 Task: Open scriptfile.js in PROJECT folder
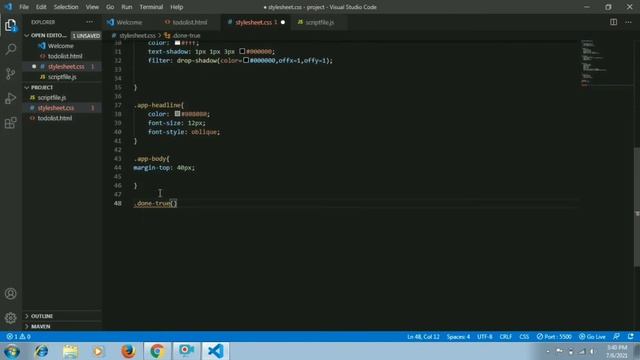pos(52,98)
